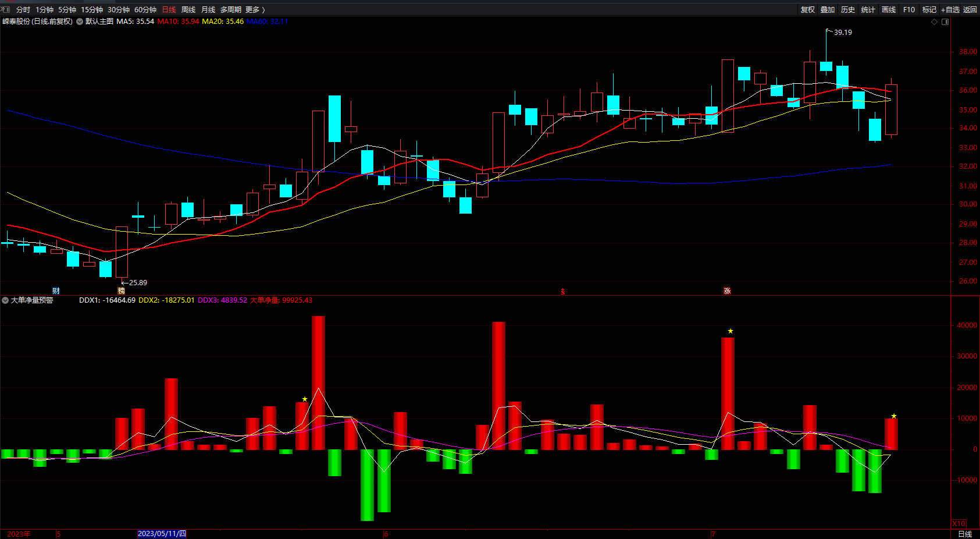The image size is (980, 539).
Task: Switch to the 5分钟 period tab
Action: pos(67,10)
